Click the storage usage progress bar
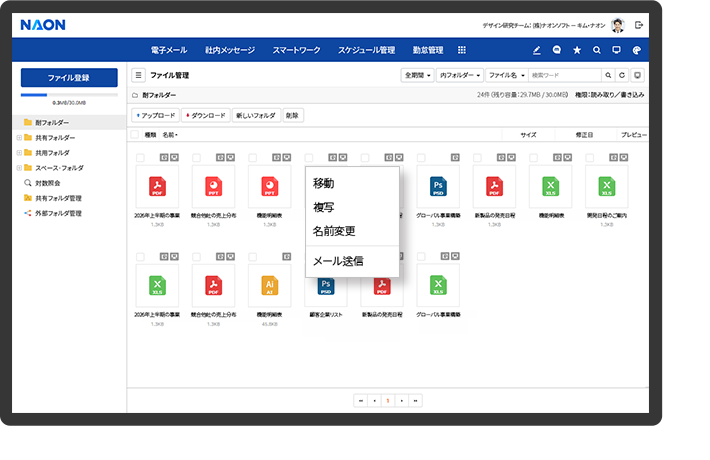 click(x=68, y=95)
